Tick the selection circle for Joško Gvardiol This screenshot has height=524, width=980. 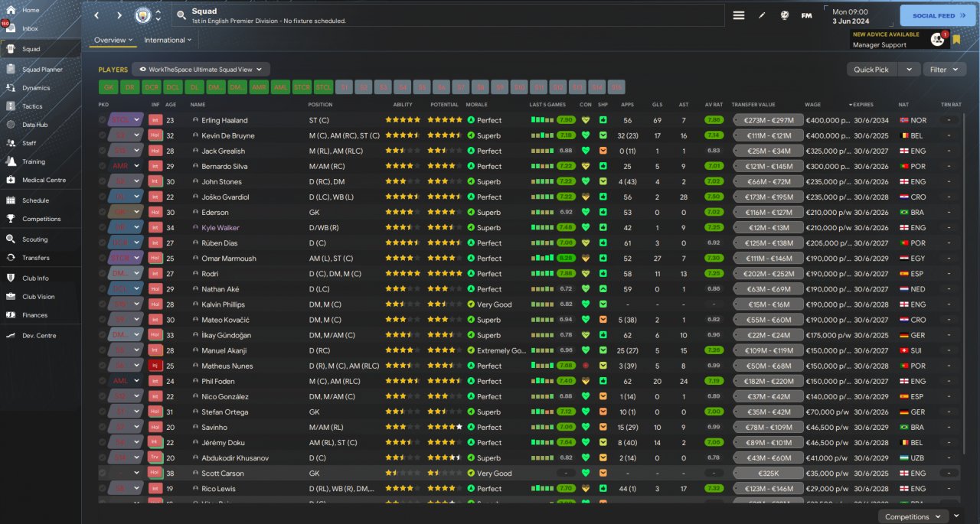click(x=103, y=197)
